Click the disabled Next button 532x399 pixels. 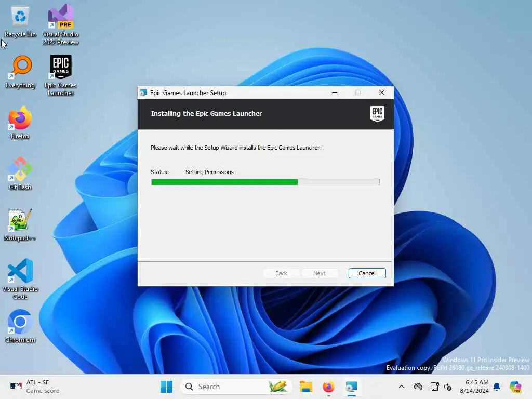[320, 273]
